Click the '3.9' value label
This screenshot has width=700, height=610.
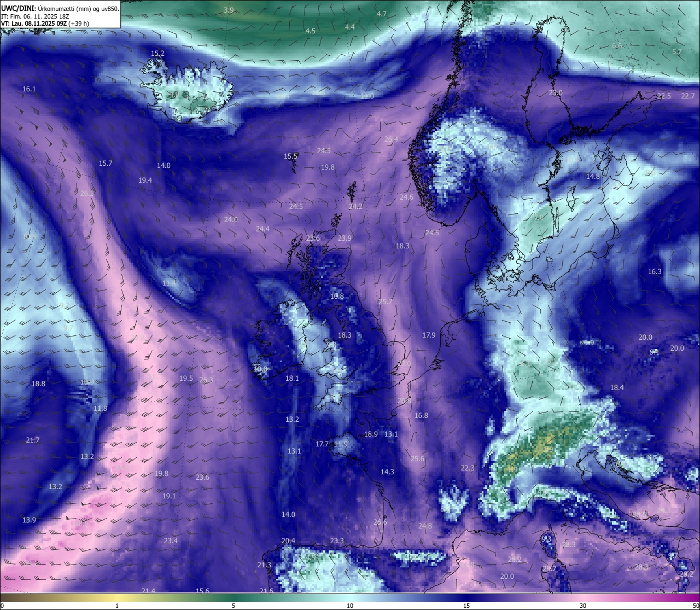(229, 10)
